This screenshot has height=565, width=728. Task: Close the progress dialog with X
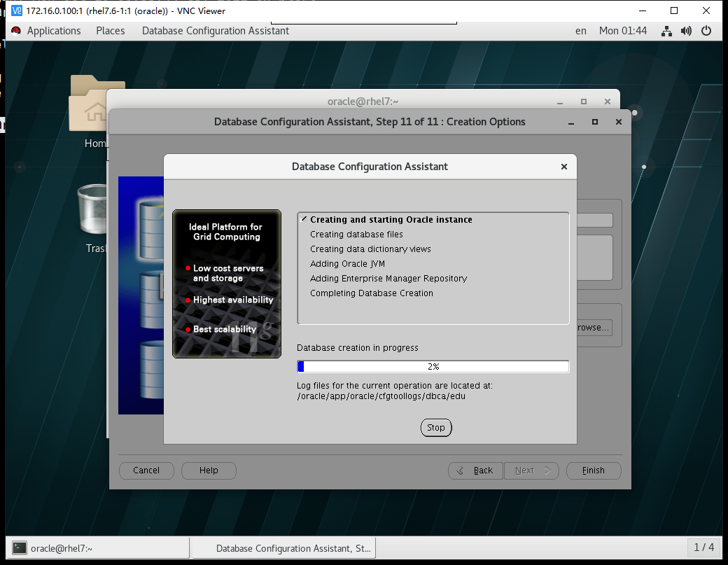coord(564,167)
